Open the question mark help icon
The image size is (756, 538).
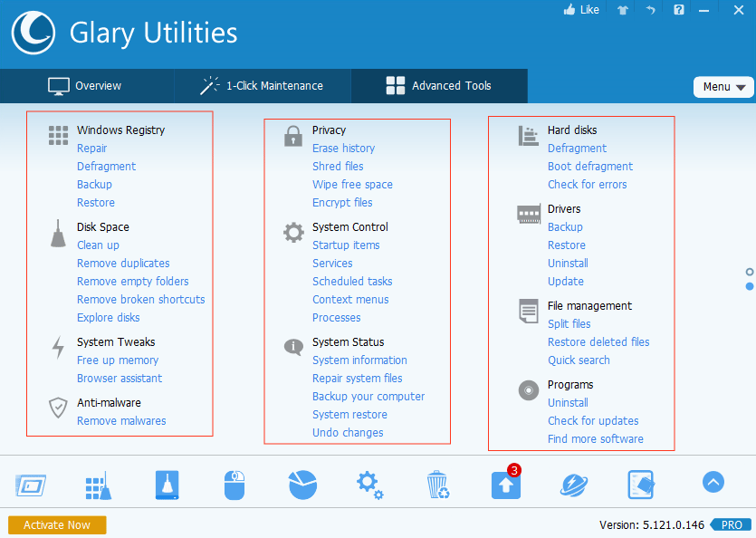pyautogui.click(x=679, y=10)
